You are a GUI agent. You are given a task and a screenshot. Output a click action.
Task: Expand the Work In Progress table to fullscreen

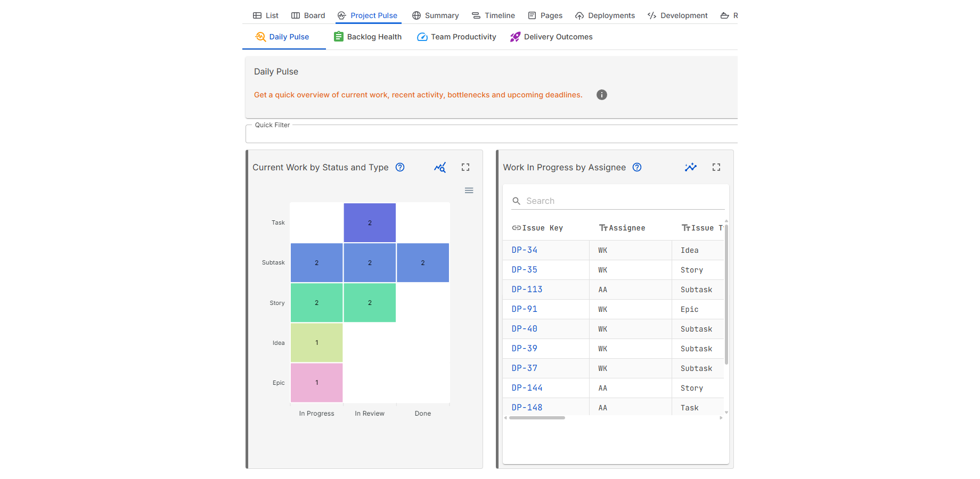click(716, 167)
